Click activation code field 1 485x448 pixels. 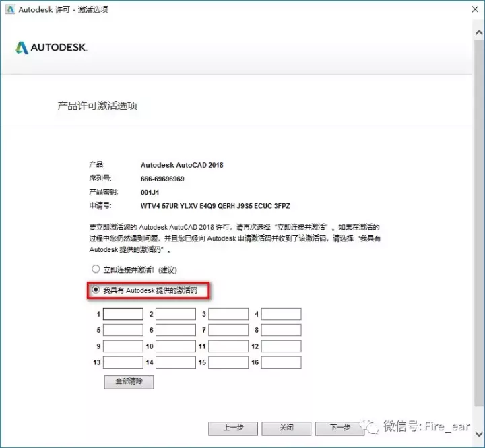pos(123,314)
